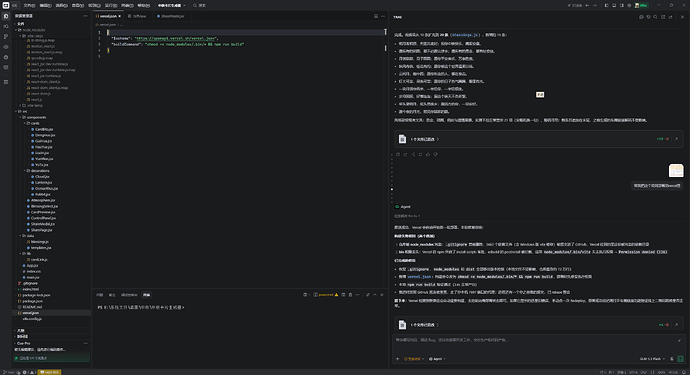Open ControlPanel.jsx in file tree
Image resolution: width=690 pixels, height=375 pixels.
[43, 218]
